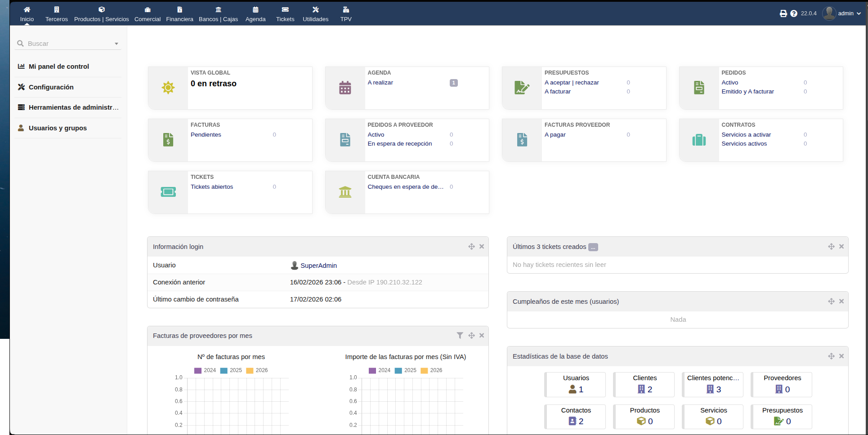
Task: Close Facturas de proveedores por mes box
Action: (x=482, y=336)
